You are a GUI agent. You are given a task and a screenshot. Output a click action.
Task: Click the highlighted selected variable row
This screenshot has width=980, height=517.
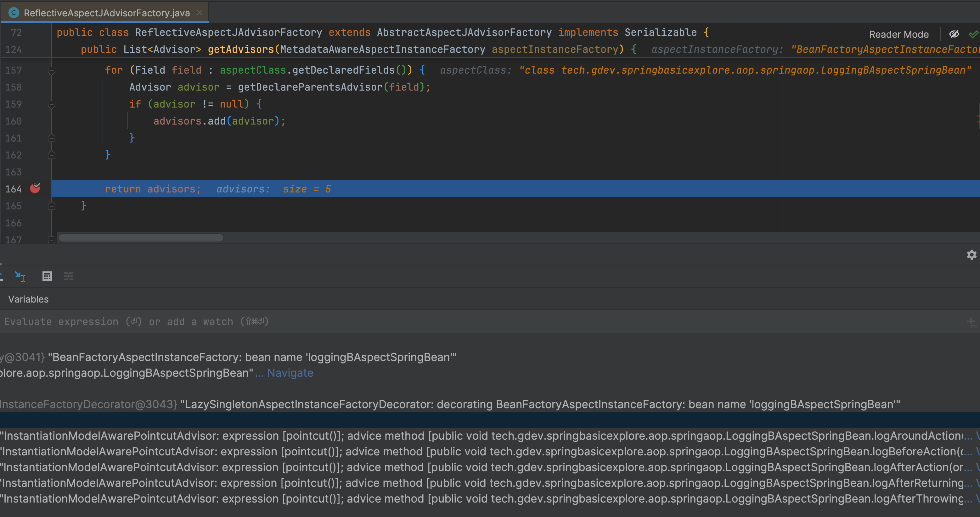(x=490, y=420)
